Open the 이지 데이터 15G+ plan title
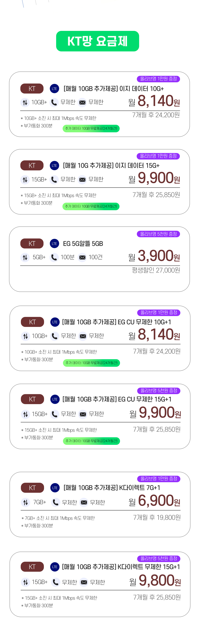The height and width of the screenshot is (644, 200). point(111,165)
